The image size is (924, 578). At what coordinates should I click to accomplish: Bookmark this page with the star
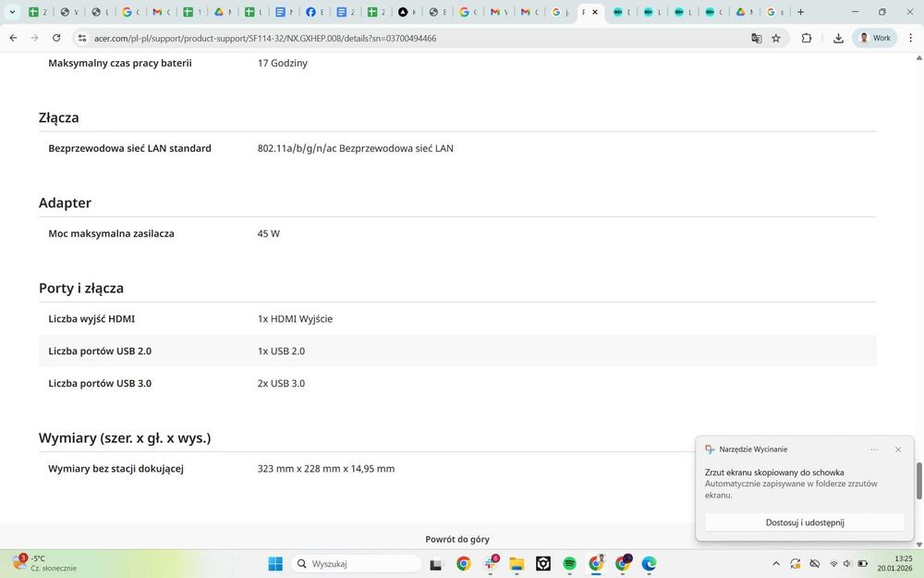(776, 38)
